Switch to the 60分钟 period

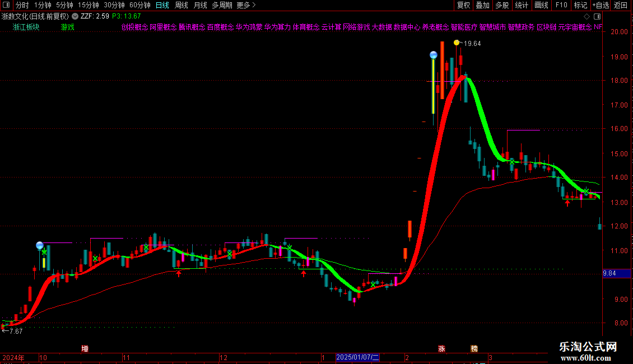tap(140, 5)
